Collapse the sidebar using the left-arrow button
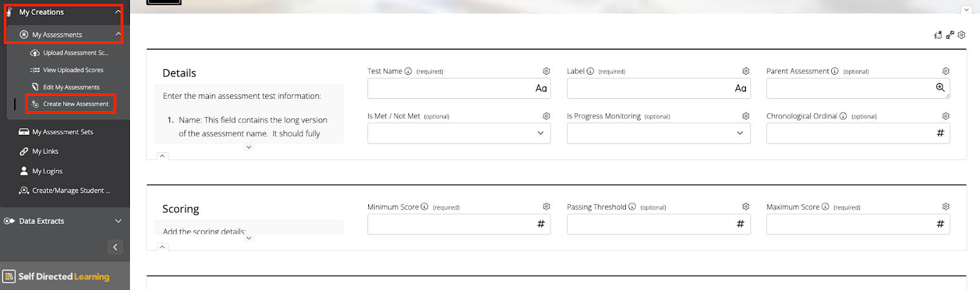 point(115,247)
